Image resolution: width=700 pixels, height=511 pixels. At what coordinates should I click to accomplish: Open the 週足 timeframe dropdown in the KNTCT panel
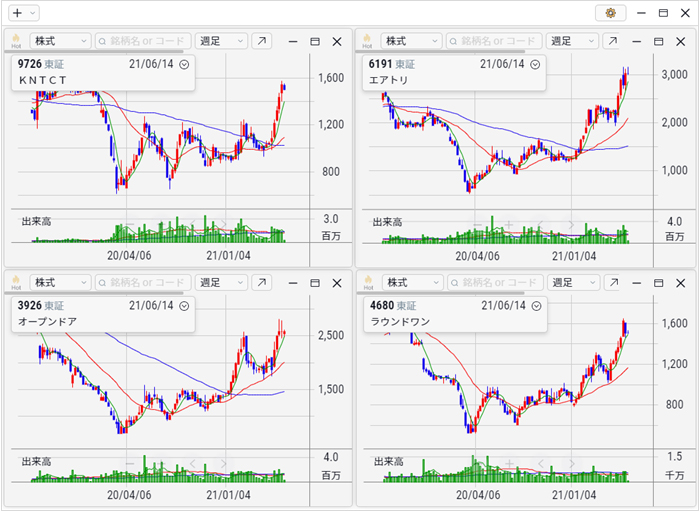221,41
